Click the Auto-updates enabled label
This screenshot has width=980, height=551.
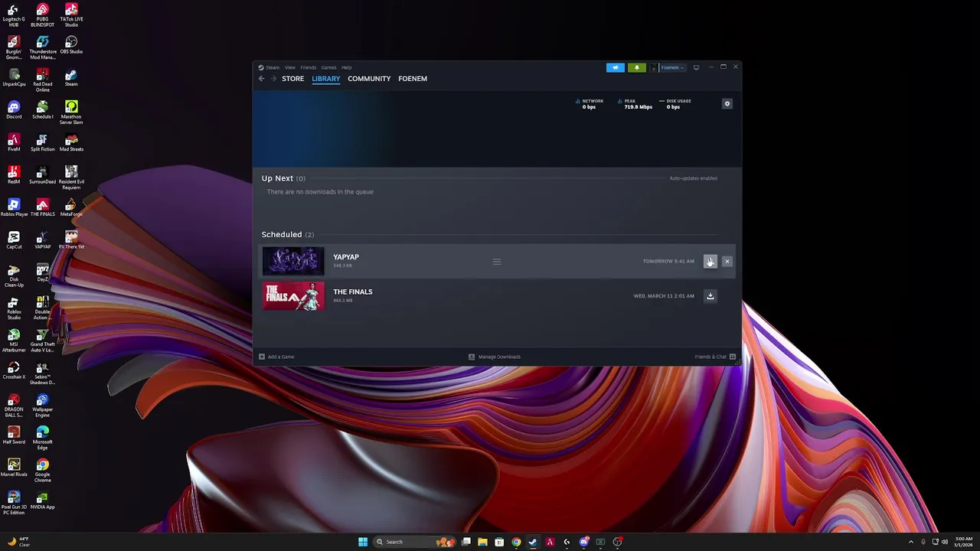point(694,178)
